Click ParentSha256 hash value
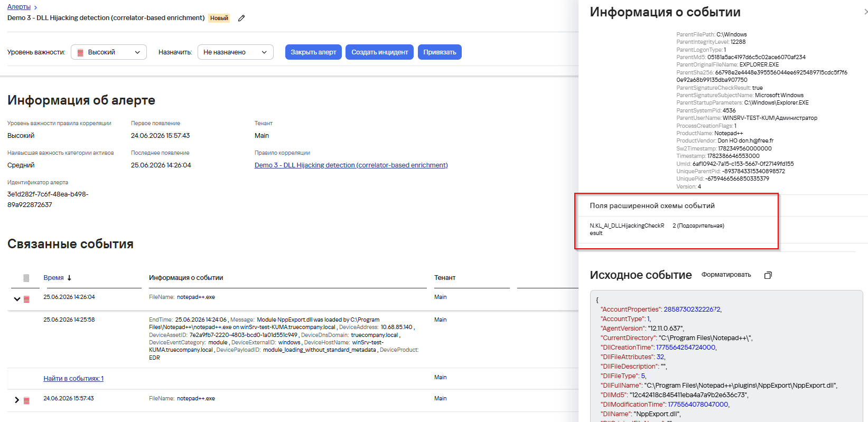This screenshot has height=422, width=868. point(762,76)
